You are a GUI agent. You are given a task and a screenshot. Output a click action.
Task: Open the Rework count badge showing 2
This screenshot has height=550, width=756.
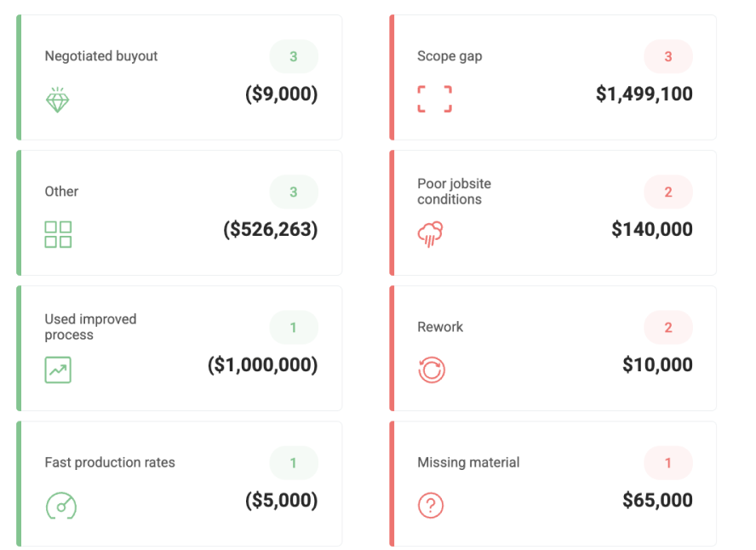click(x=667, y=327)
